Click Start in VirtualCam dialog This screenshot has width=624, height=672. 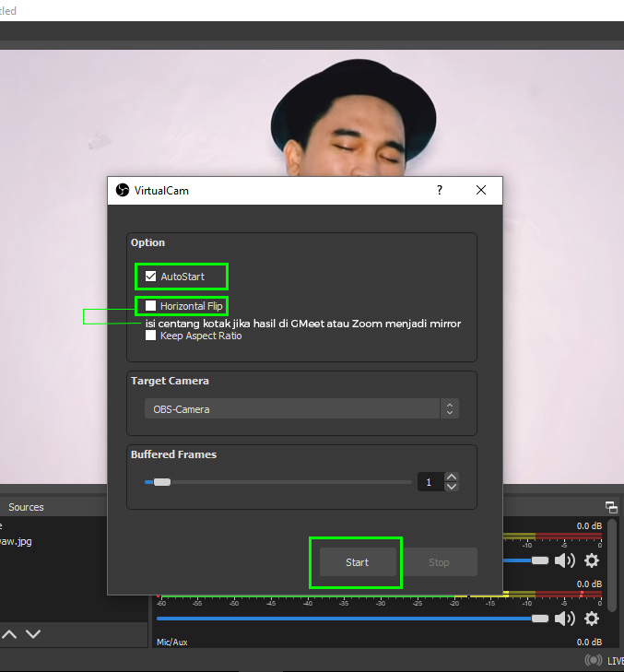[358, 562]
